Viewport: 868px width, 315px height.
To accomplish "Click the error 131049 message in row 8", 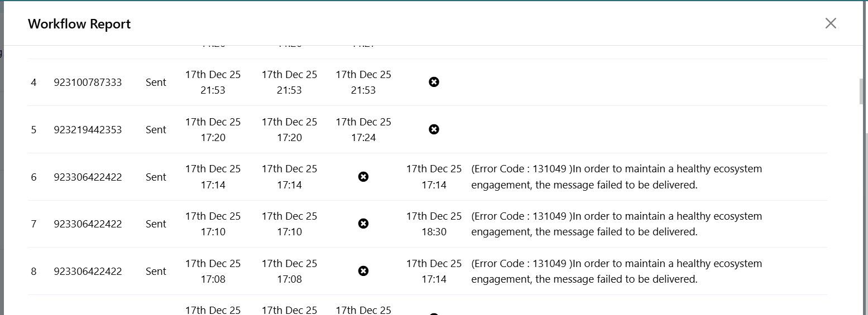I will click(616, 271).
